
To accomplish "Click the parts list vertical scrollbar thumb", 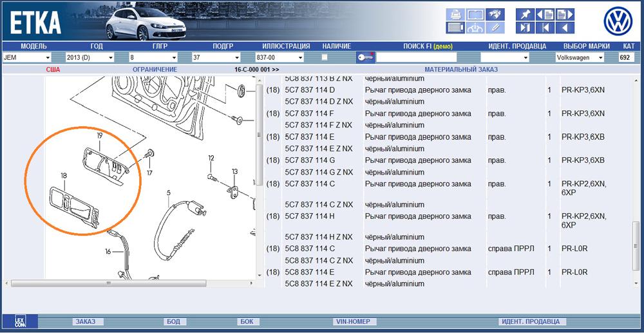I will 636,246.
